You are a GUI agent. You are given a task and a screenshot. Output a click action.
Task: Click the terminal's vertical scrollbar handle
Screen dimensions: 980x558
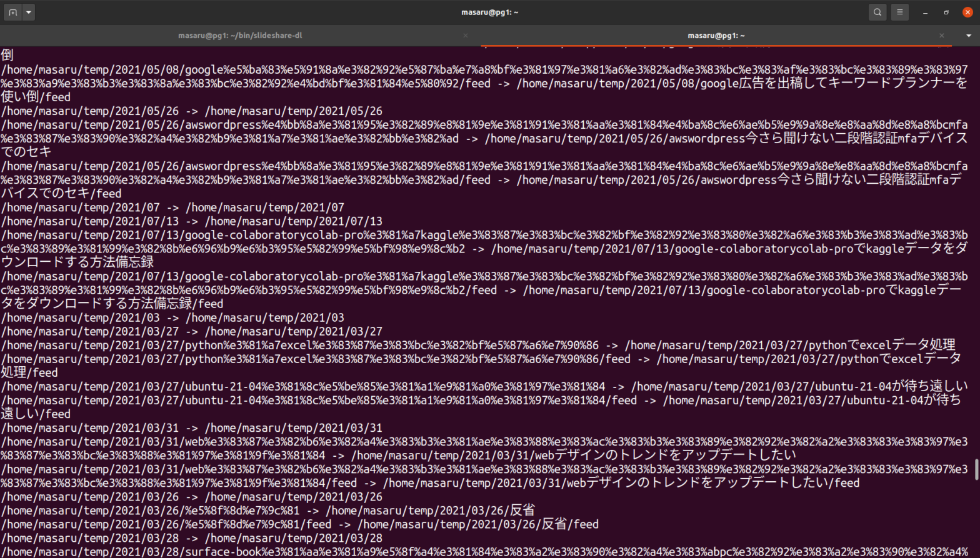(x=976, y=469)
